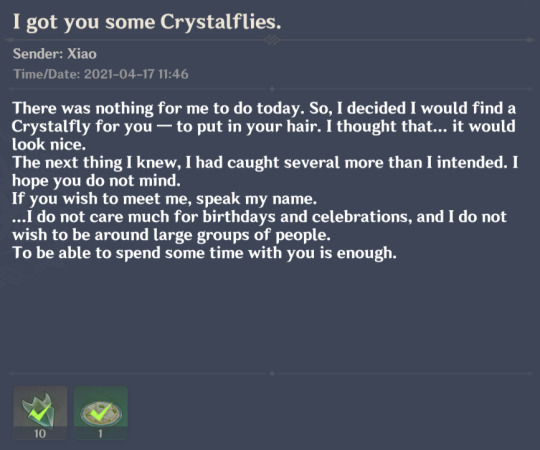Click the green checkmark on dish item
This screenshot has height=450, width=540.
(101, 412)
